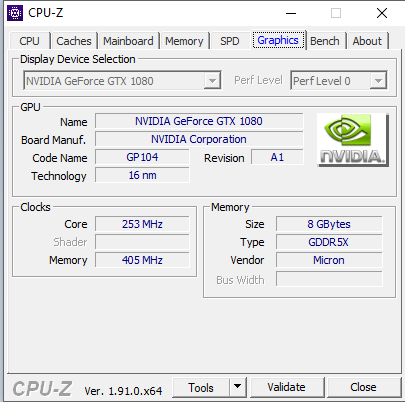Click the Validate button
This screenshot has height=402, width=405.
pyautogui.click(x=287, y=387)
